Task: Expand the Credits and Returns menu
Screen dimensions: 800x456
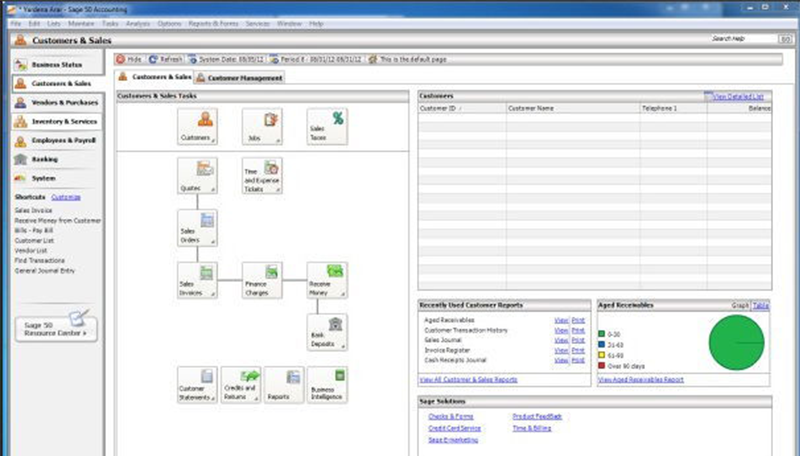Action: point(255,400)
